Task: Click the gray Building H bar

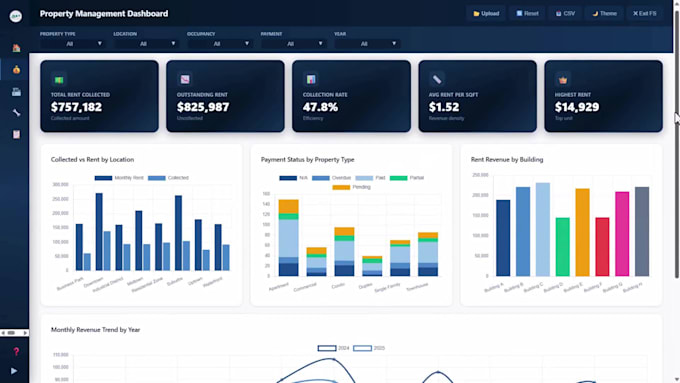Action: [642, 232]
